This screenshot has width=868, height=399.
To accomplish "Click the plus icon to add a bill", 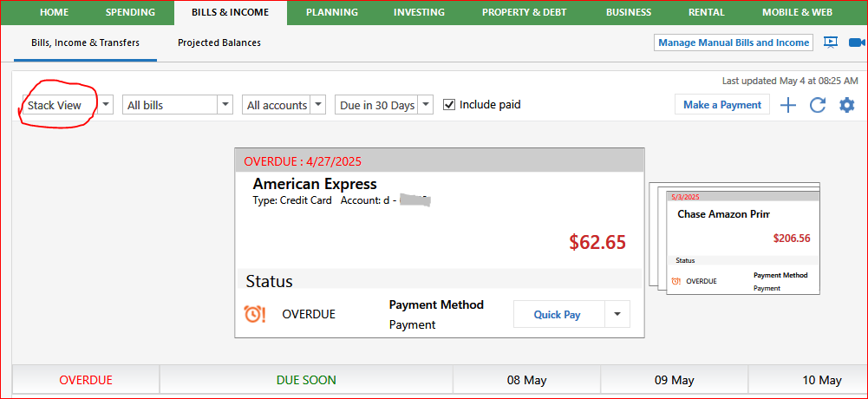I will tap(787, 105).
